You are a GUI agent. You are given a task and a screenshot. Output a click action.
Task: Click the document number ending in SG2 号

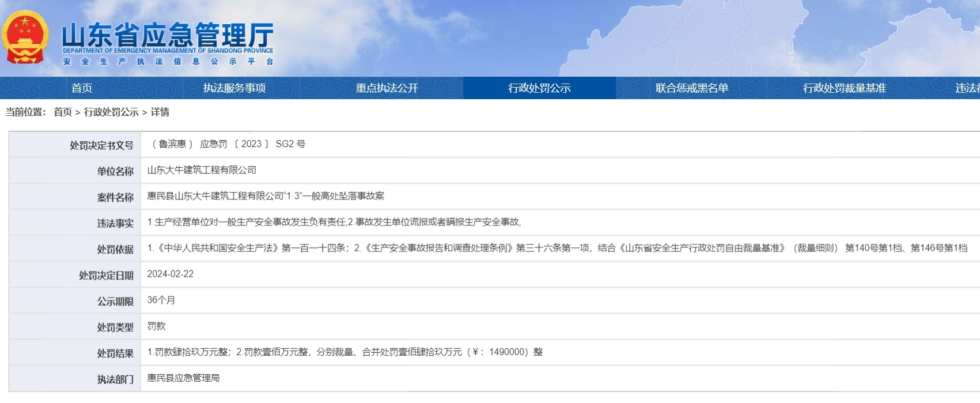[x=228, y=144]
